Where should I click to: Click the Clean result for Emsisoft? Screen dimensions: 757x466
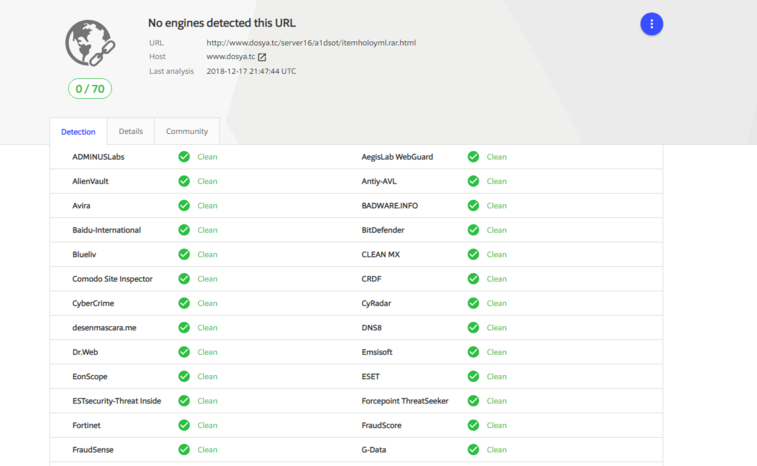tap(496, 352)
